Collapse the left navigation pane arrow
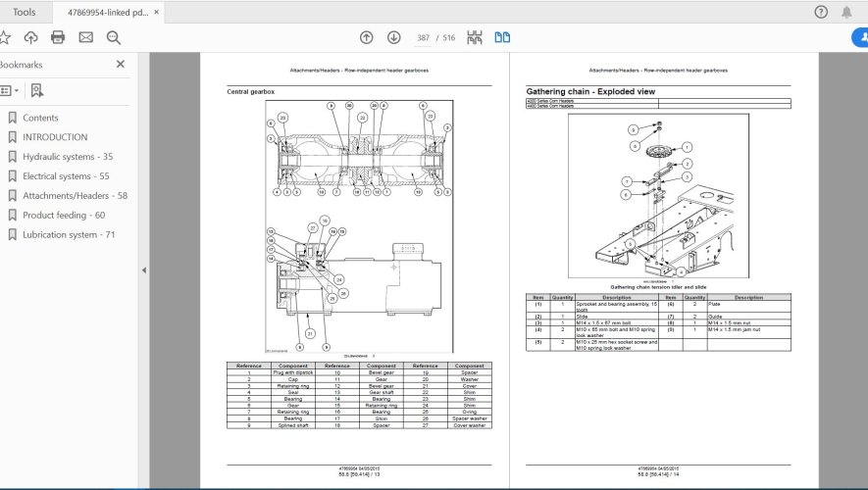 pyautogui.click(x=144, y=270)
